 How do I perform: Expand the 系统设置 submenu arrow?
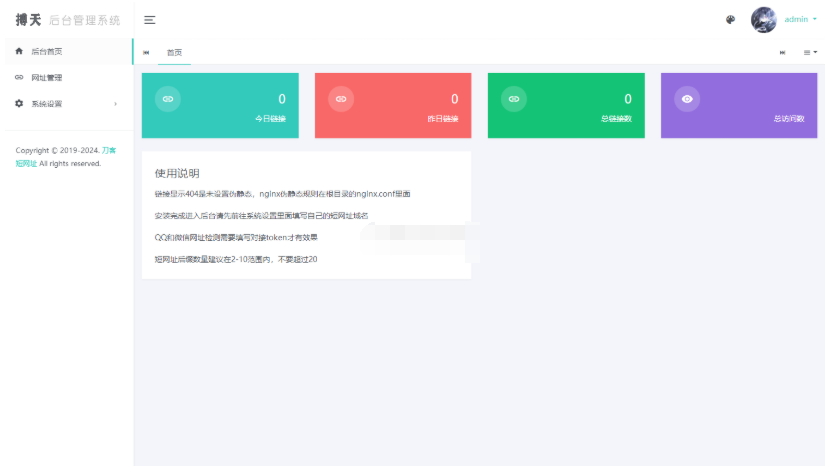coord(115,104)
